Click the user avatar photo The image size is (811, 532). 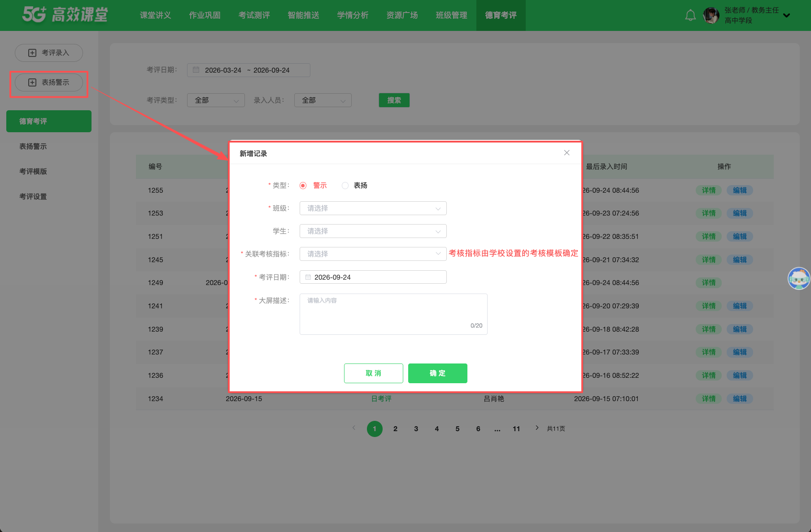[x=711, y=15]
